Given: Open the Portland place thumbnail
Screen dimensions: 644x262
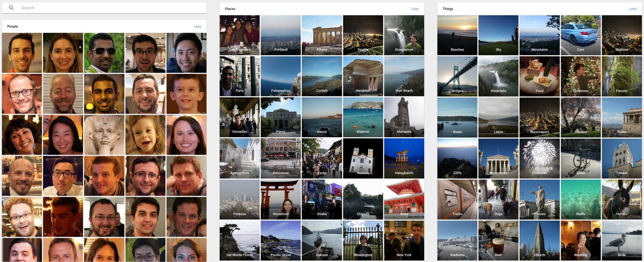Looking at the screenshot, I should (x=281, y=35).
